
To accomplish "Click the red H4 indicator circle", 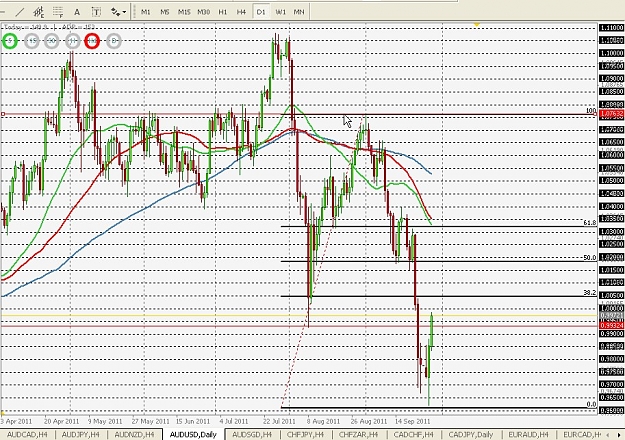I will 92,41.
